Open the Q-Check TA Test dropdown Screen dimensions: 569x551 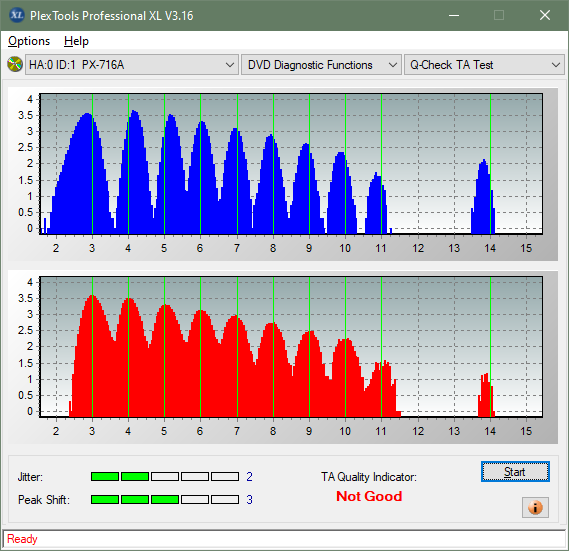coord(484,65)
